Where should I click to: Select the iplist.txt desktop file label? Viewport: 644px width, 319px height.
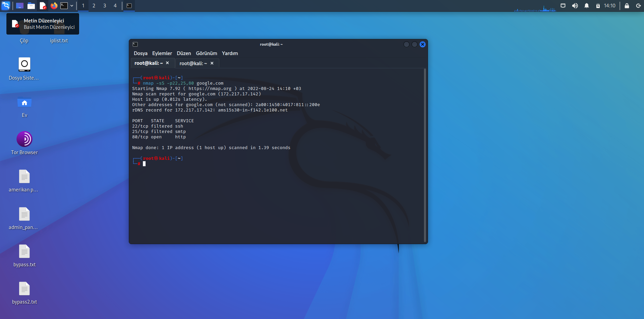click(x=59, y=41)
